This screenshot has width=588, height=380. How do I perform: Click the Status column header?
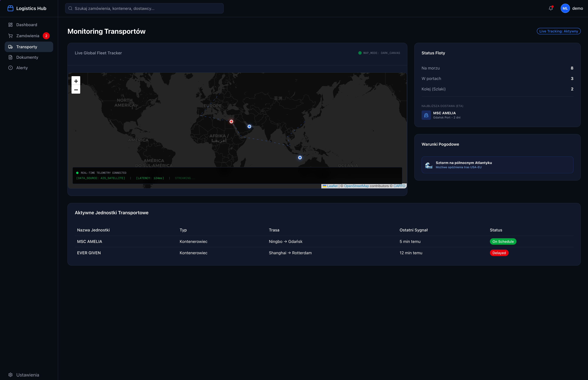[496, 230]
